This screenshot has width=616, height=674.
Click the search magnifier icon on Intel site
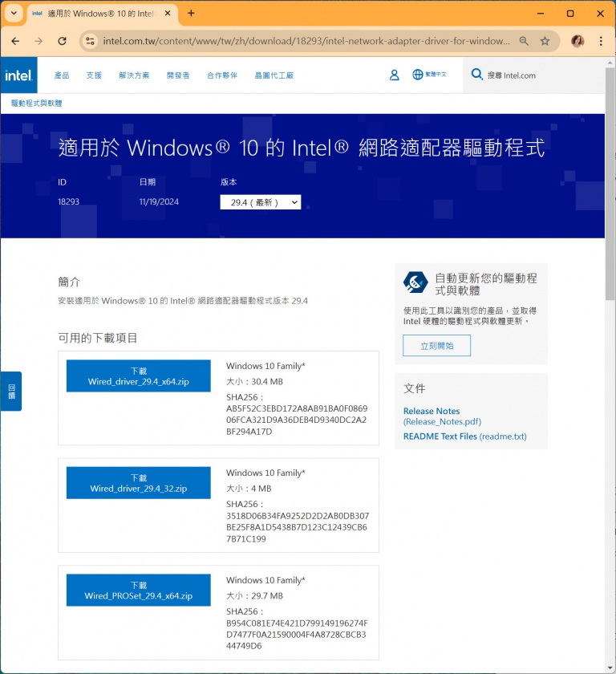(x=476, y=75)
